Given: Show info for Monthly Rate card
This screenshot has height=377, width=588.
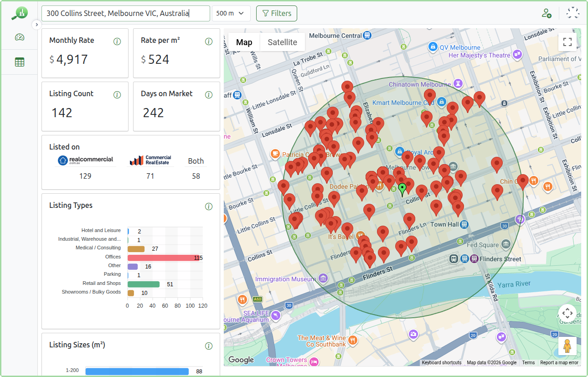Looking at the screenshot, I should click(117, 41).
